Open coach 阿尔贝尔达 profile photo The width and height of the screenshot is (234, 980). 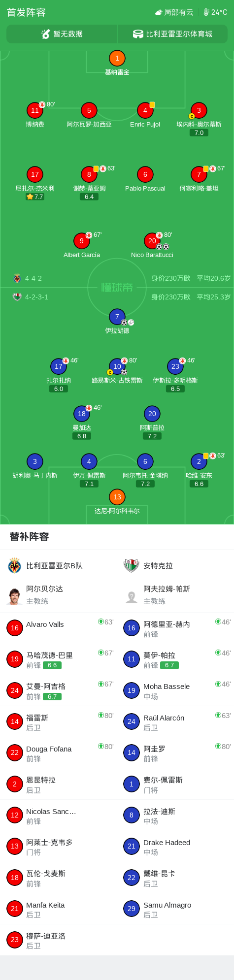15,595
